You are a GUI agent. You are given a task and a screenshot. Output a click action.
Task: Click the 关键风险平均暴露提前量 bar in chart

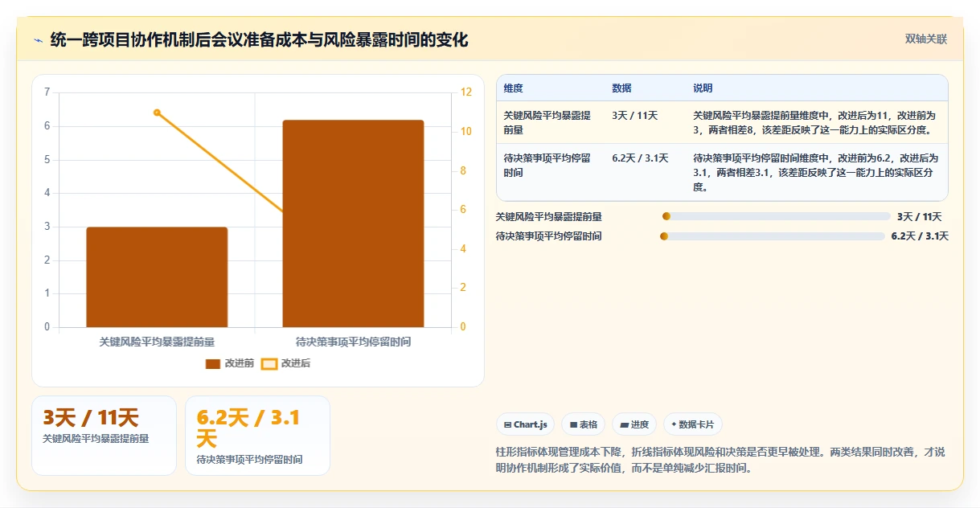[x=157, y=277]
